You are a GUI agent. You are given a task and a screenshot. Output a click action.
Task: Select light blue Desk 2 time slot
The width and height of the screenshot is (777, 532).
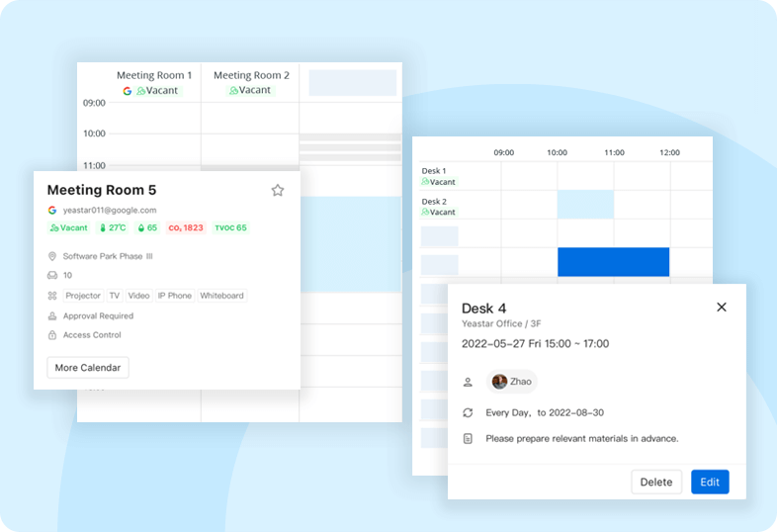click(x=586, y=205)
